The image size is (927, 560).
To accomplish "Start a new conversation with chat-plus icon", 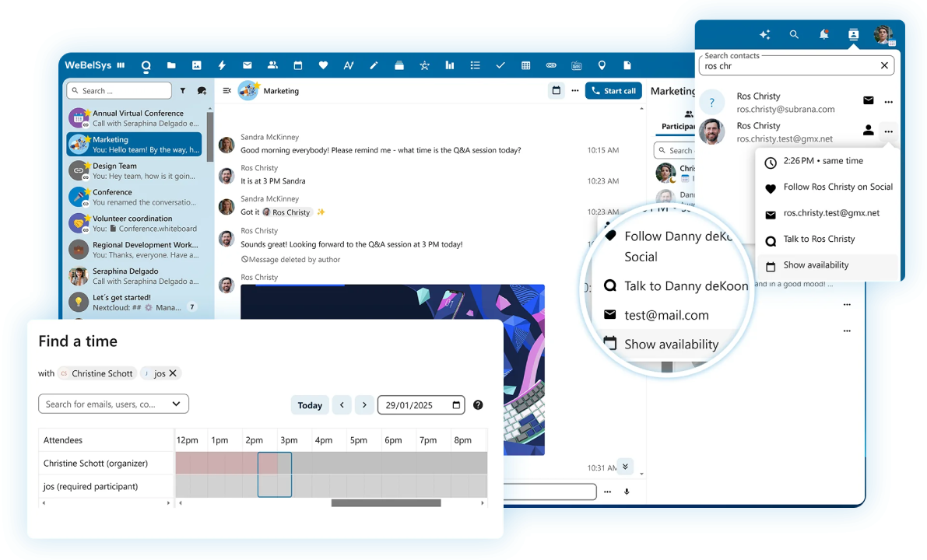I will tap(202, 91).
